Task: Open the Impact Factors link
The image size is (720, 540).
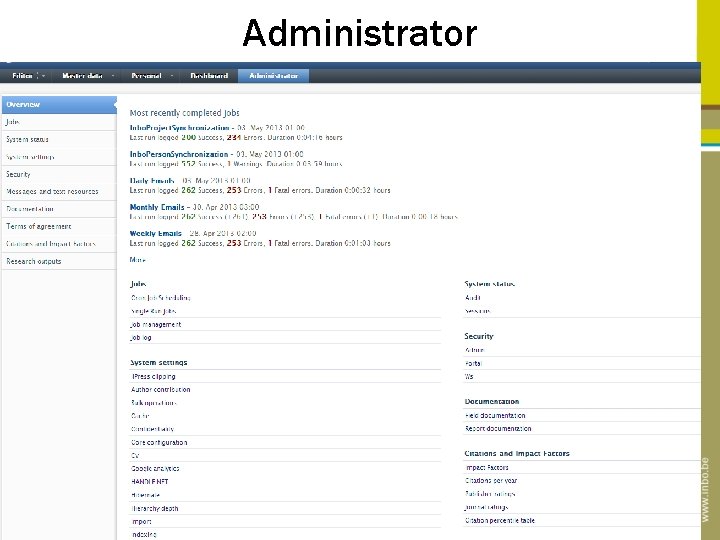Action: pyautogui.click(x=487, y=467)
